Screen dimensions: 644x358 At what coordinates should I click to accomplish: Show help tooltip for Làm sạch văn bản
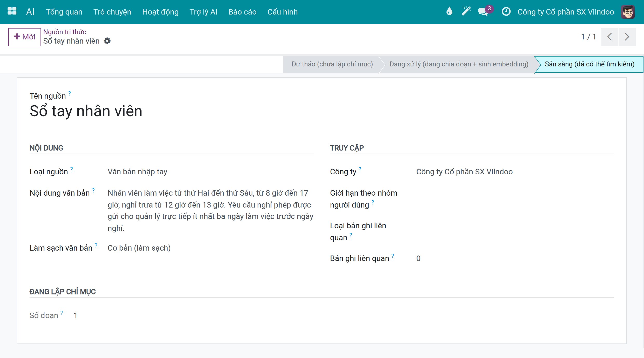(x=96, y=245)
